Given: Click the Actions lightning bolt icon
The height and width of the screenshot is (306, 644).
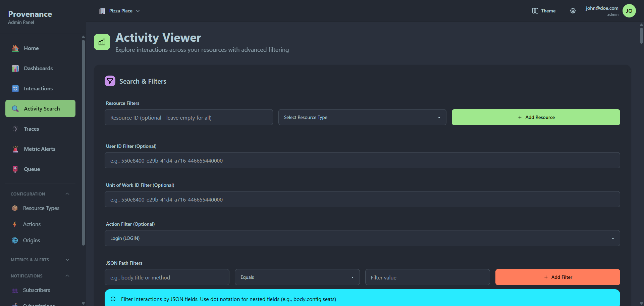Looking at the screenshot, I should pyautogui.click(x=15, y=224).
